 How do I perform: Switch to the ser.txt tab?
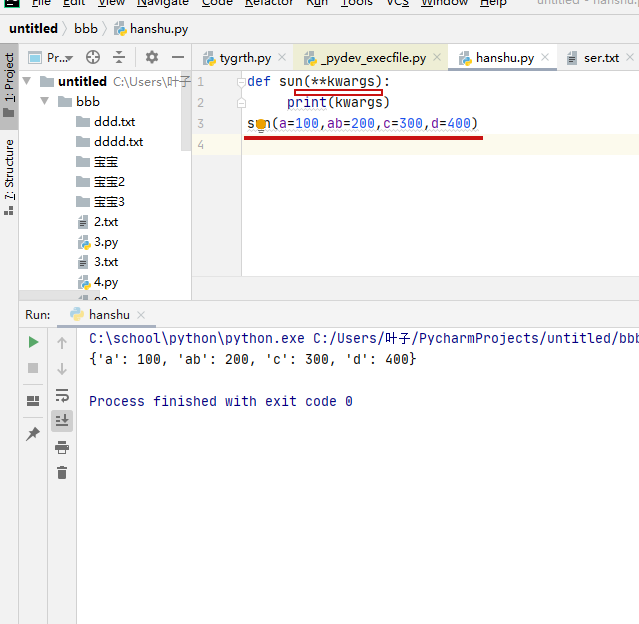tap(601, 58)
